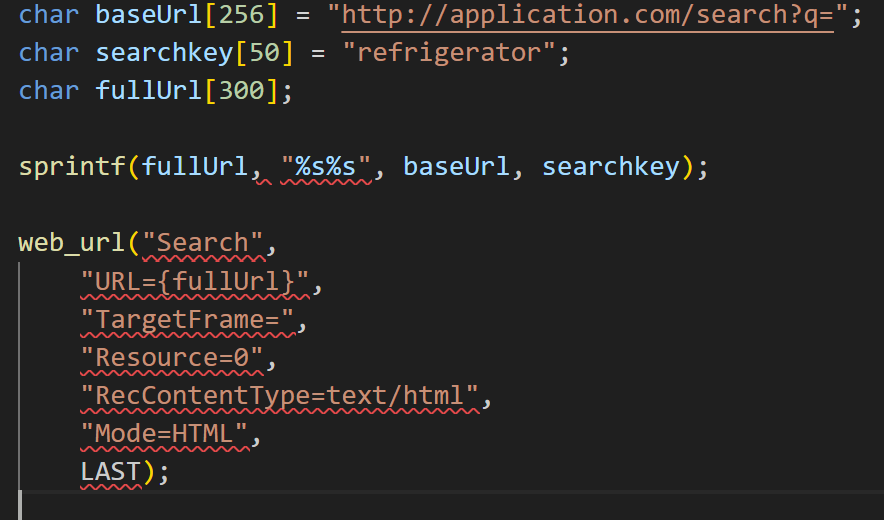The width and height of the screenshot is (884, 520).
Task: Click the web_url function name
Action: 72,243
